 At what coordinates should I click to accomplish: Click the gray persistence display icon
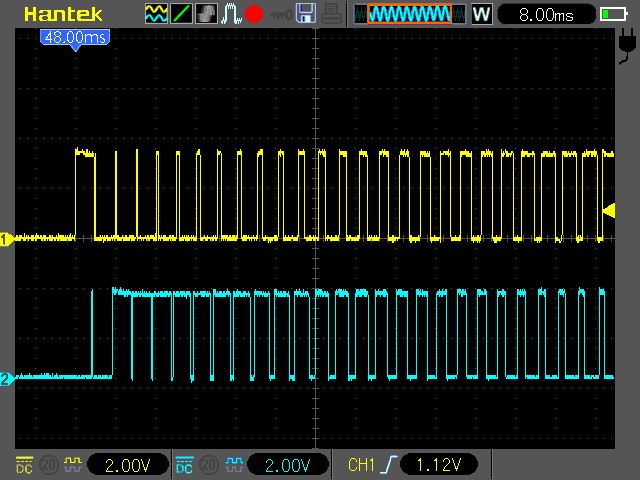point(207,14)
